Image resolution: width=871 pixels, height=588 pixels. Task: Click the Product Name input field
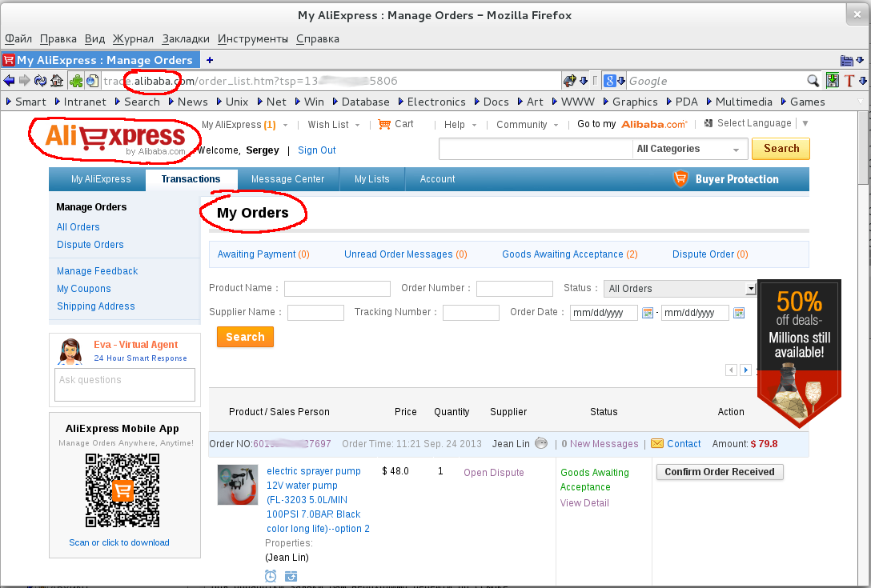[337, 289]
